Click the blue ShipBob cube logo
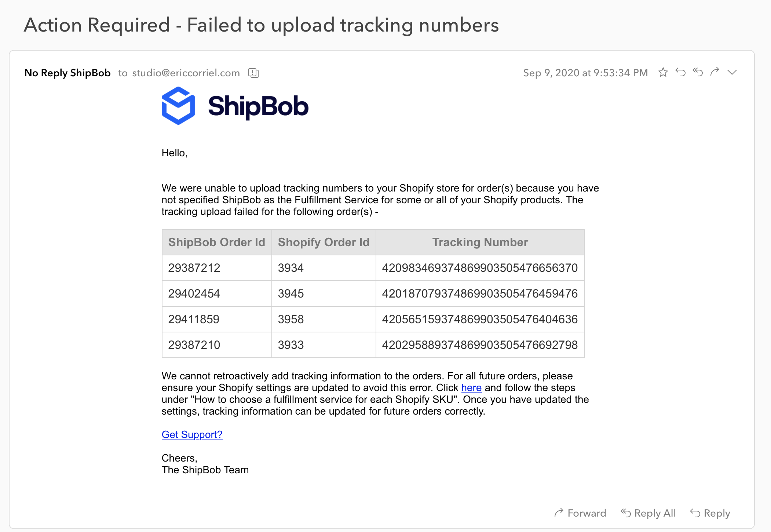Viewport: 771px width, 532px height. [x=178, y=106]
